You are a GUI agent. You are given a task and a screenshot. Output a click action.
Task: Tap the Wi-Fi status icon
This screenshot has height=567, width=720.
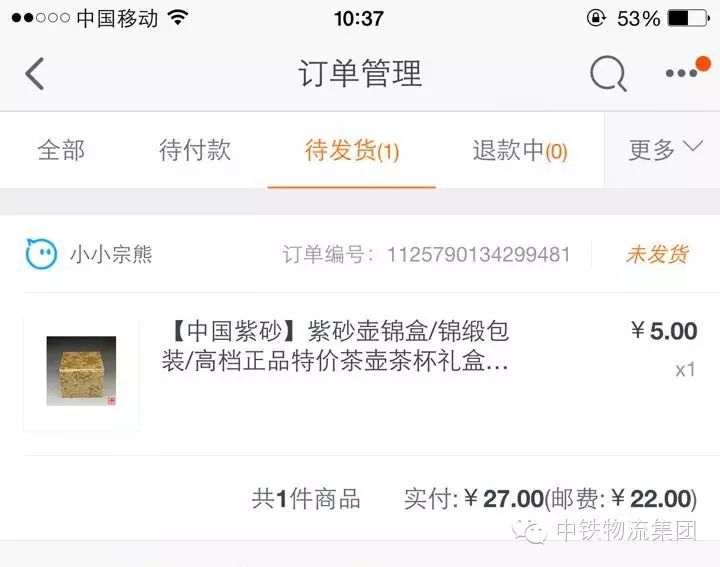pos(178,18)
